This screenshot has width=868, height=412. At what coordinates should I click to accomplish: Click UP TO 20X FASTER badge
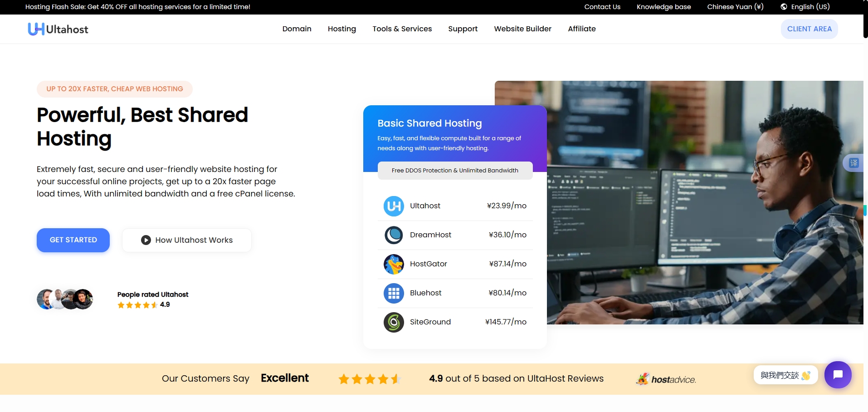click(115, 89)
